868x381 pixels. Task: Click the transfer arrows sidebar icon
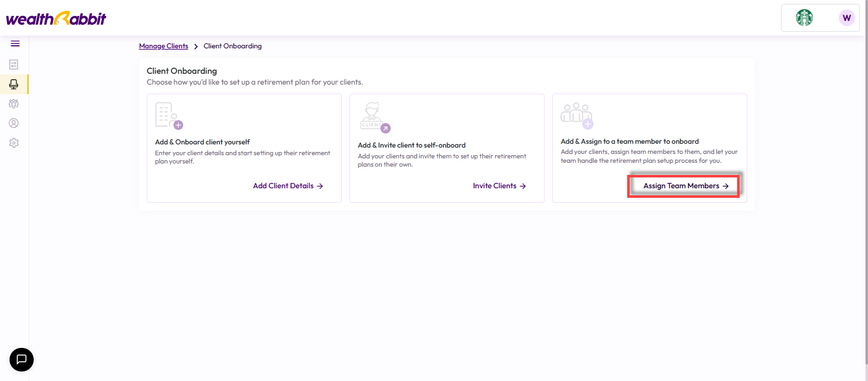(14, 64)
